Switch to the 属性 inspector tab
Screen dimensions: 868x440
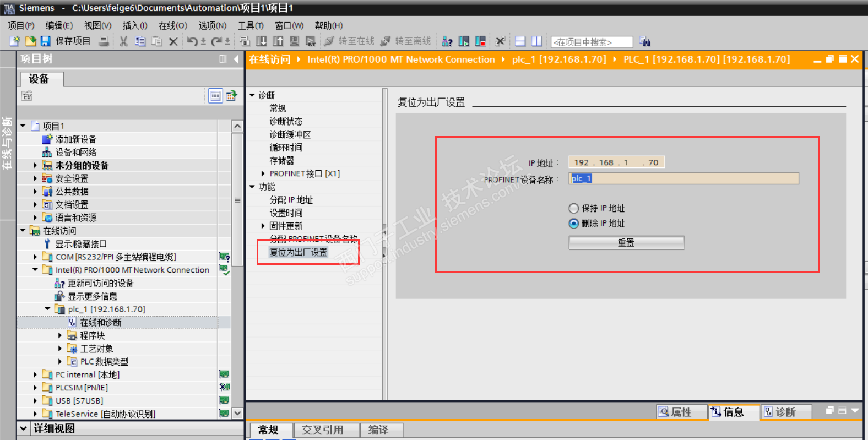pyautogui.click(x=682, y=412)
